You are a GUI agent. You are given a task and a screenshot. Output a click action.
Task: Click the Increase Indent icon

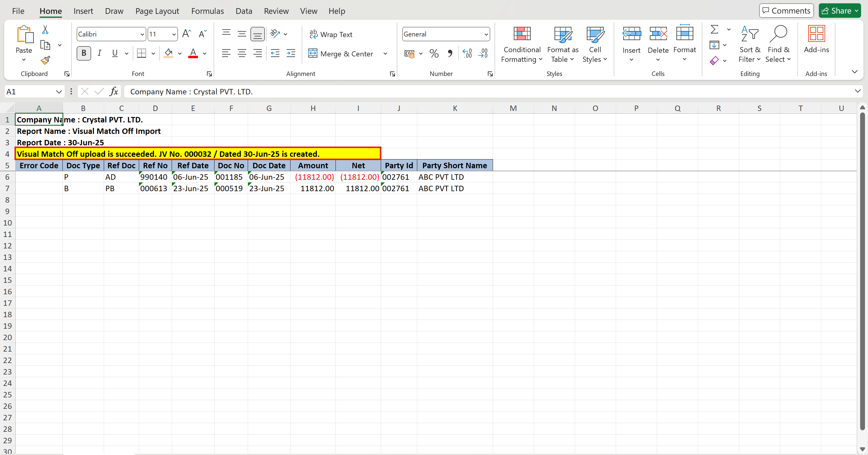tap(291, 53)
